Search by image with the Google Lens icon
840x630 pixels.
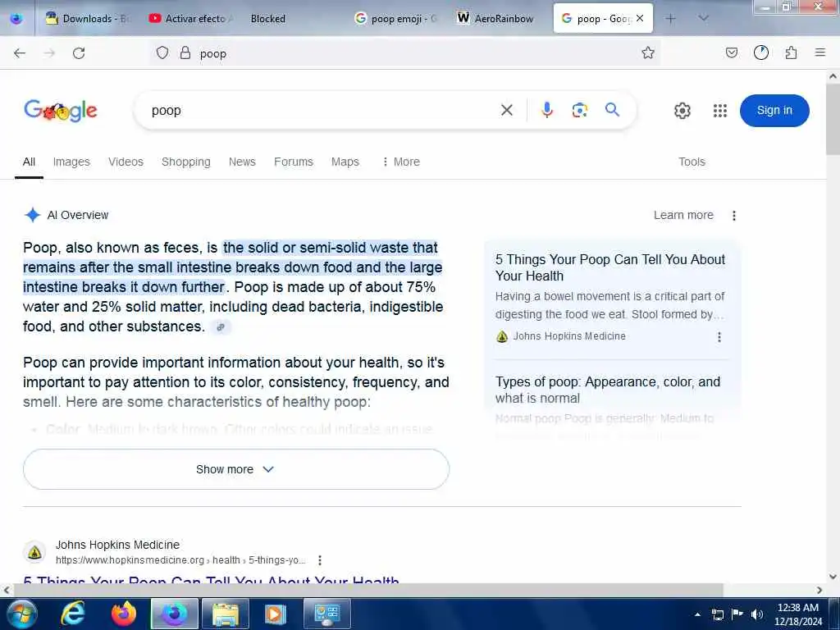pyautogui.click(x=580, y=111)
